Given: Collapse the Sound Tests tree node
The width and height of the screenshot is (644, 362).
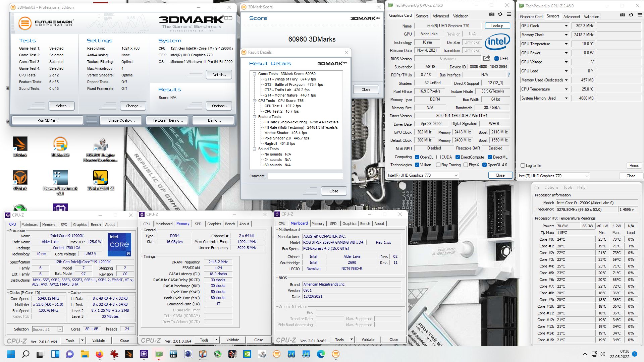Looking at the screenshot, I should 255,149.
